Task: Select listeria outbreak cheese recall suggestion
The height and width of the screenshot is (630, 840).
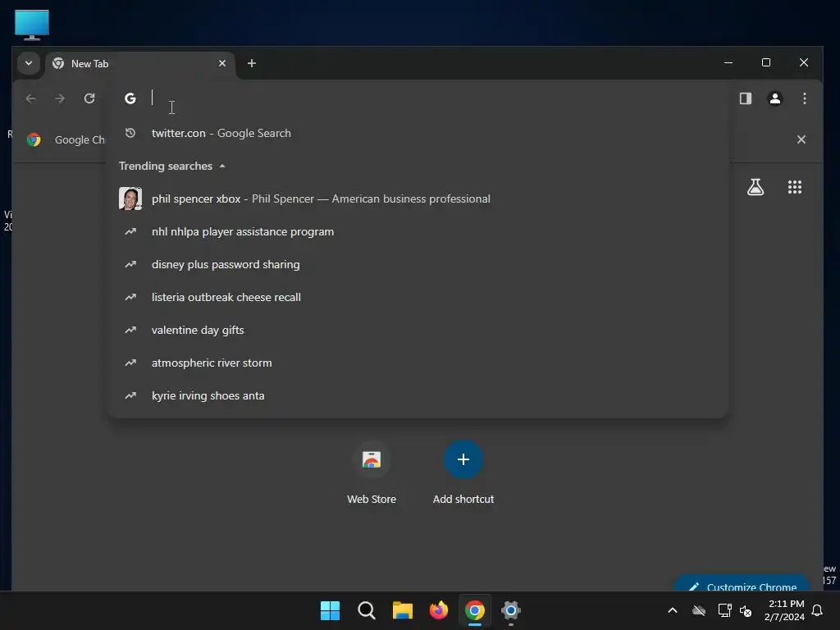Action: tap(418, 297)
